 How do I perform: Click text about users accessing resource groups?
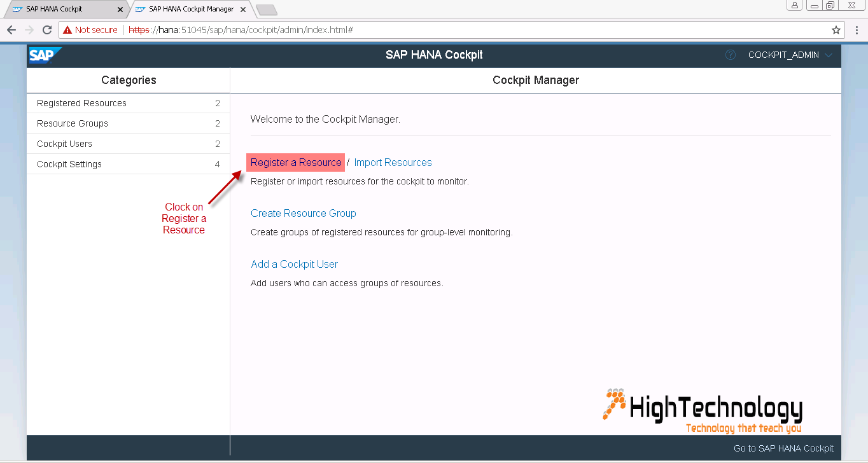click(x=347, y=283)
